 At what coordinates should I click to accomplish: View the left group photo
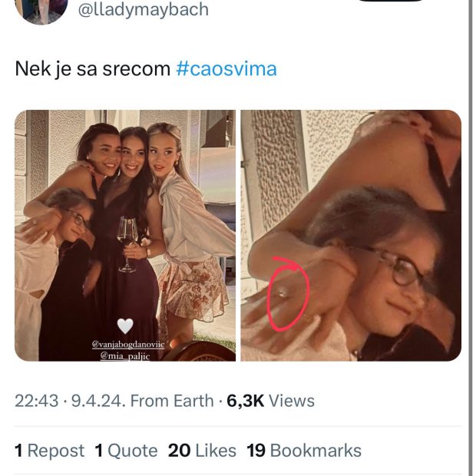(125, 235)
